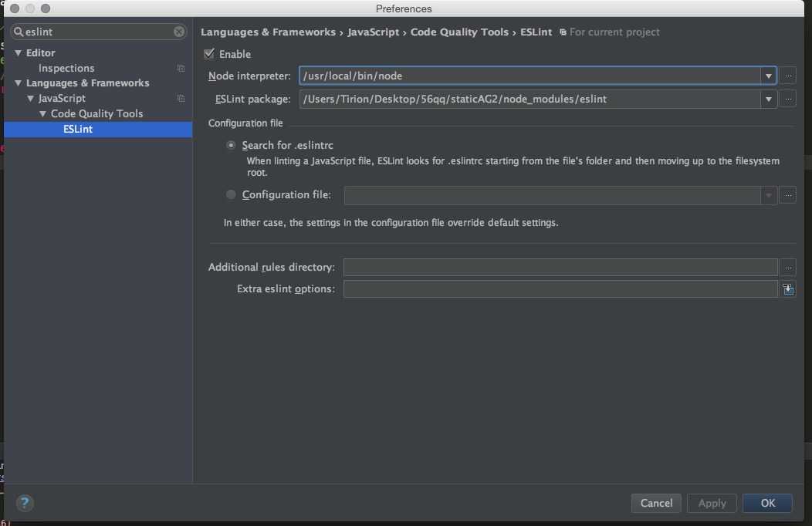The height and width of the screenshot is (526, 812).
Task: Click the .eslintrc search description text
Action: point(513,167)
